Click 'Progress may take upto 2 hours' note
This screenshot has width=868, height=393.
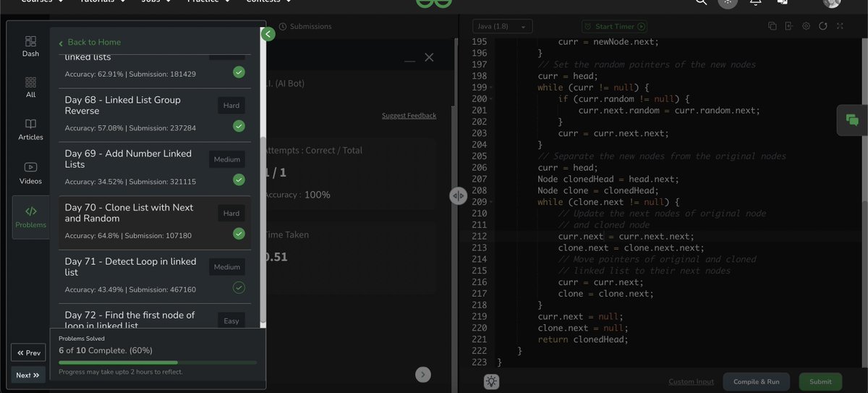(x=120, y=372)
